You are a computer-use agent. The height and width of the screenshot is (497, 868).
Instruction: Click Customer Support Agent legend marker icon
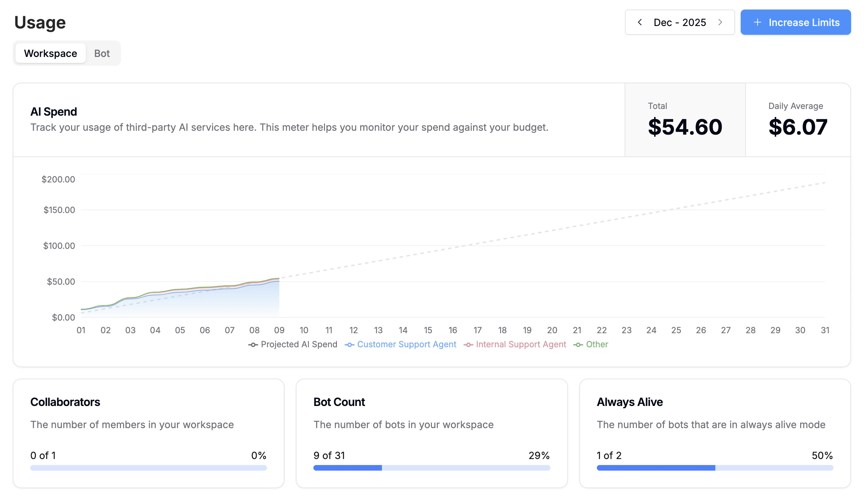[349, 345]
